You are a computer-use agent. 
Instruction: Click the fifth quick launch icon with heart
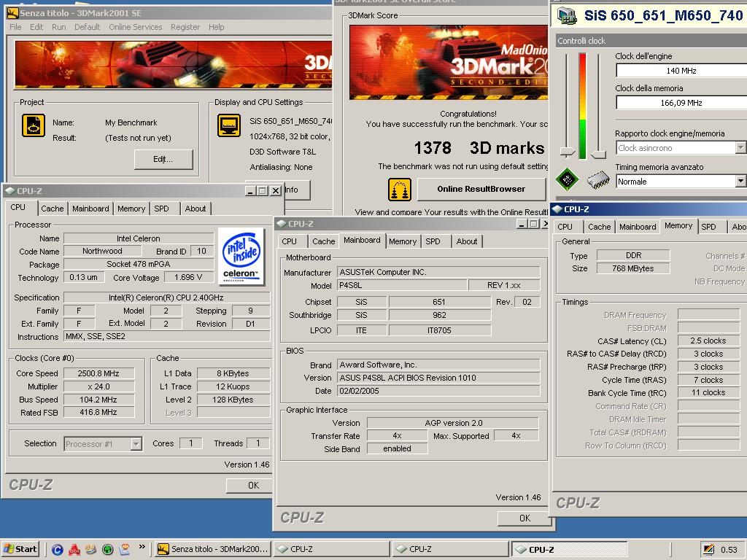[125, 550]
